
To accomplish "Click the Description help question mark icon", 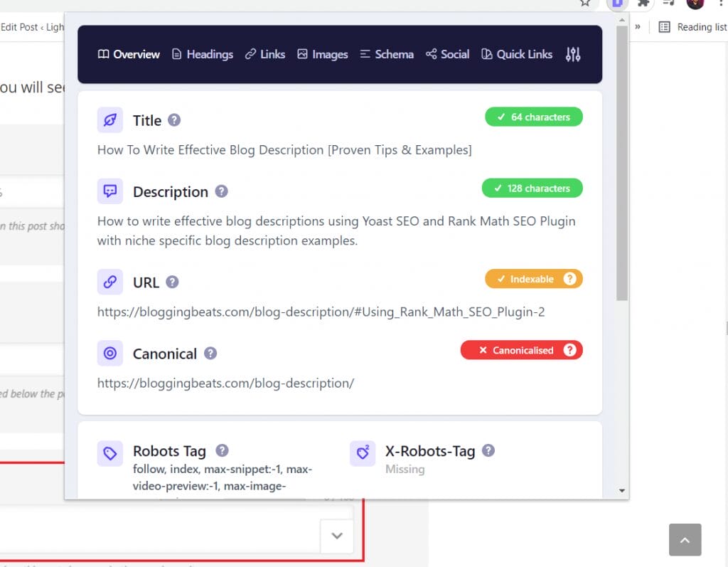I will 221,191.
